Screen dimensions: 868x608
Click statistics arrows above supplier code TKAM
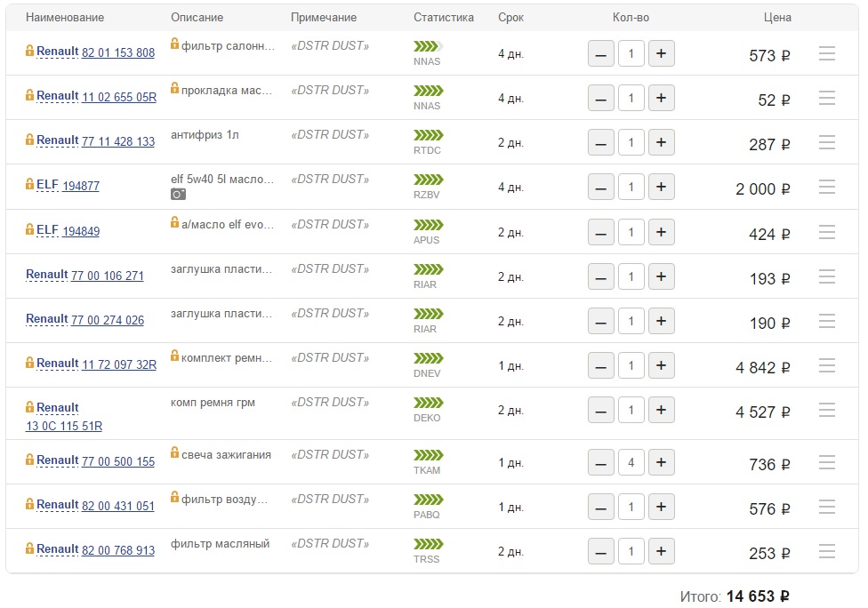429,455
